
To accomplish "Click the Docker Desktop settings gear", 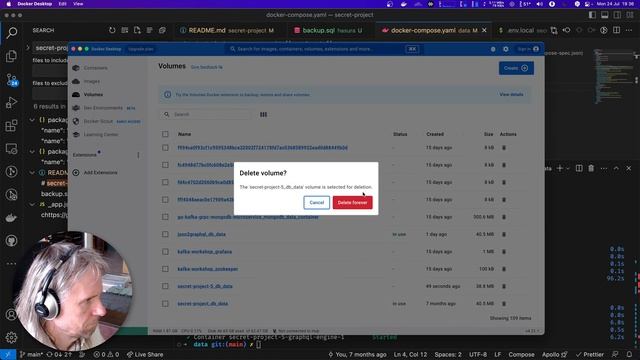I will (506, 49).
